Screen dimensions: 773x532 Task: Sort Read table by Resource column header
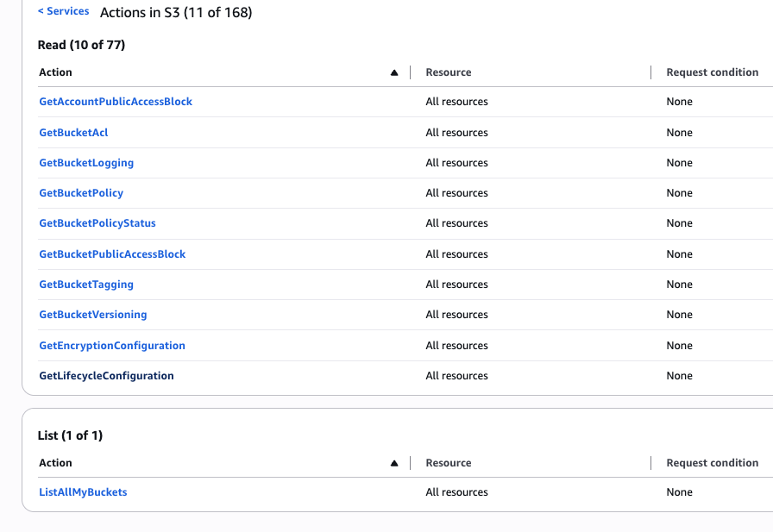pos(449,72)
